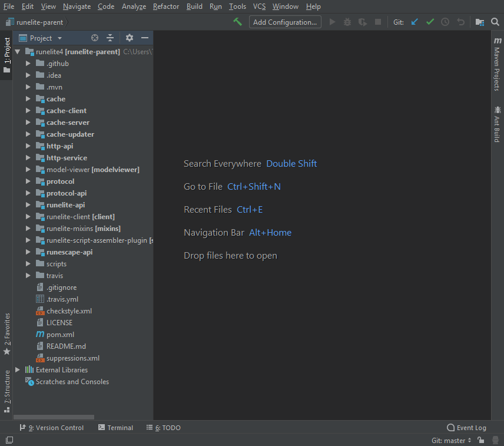Expand the cache module arrow
This screenshot has height=446, width=504.
coord(28,99)
